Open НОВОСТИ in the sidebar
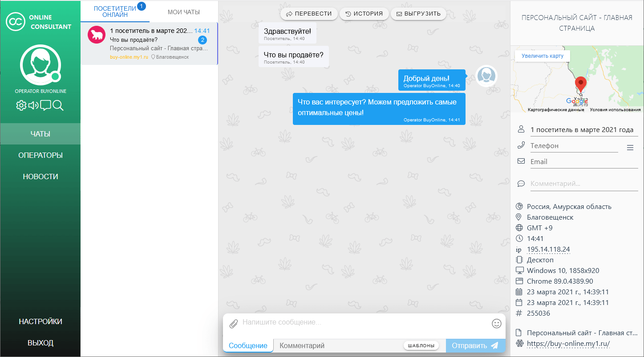This screenshot has width=644, height=357. (41, 176)
